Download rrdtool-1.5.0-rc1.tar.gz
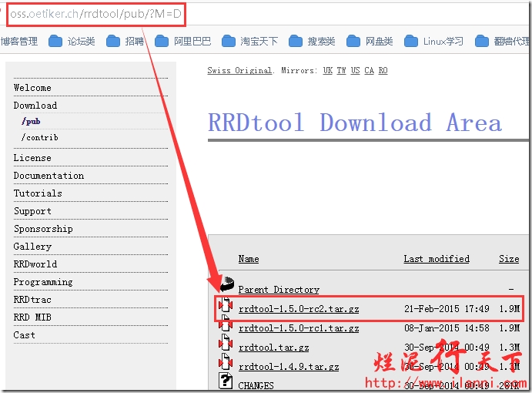532x393 pixels. pyautogui.click(x=299, y=328)
